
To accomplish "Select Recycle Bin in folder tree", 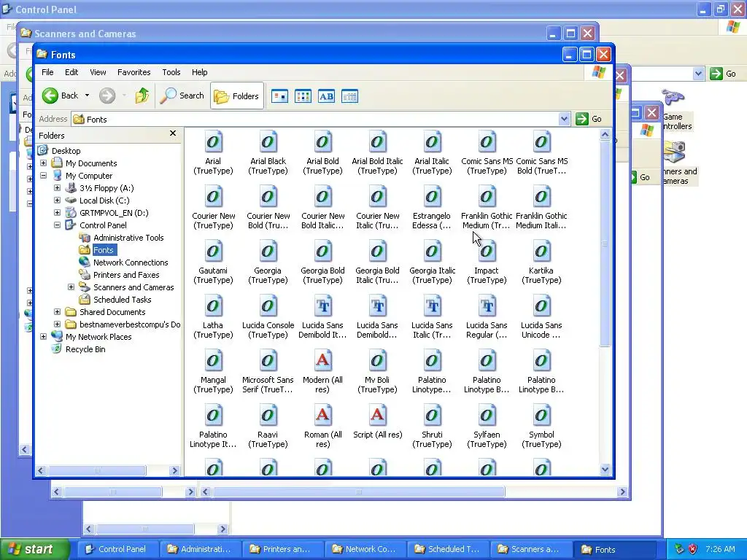I will click(85, 349).
